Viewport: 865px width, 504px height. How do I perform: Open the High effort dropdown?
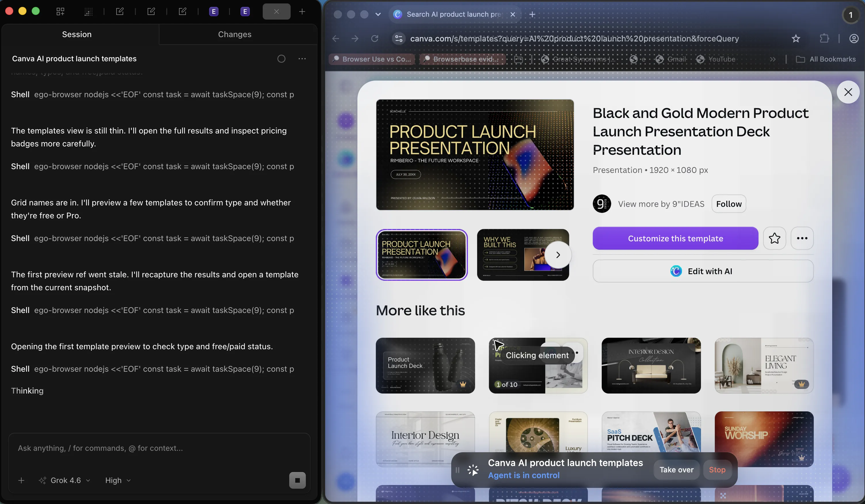point(118,480)
